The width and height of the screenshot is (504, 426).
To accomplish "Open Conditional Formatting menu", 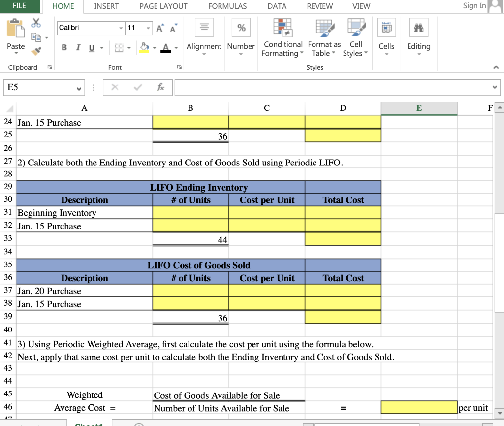I will (x=282, y=37).
